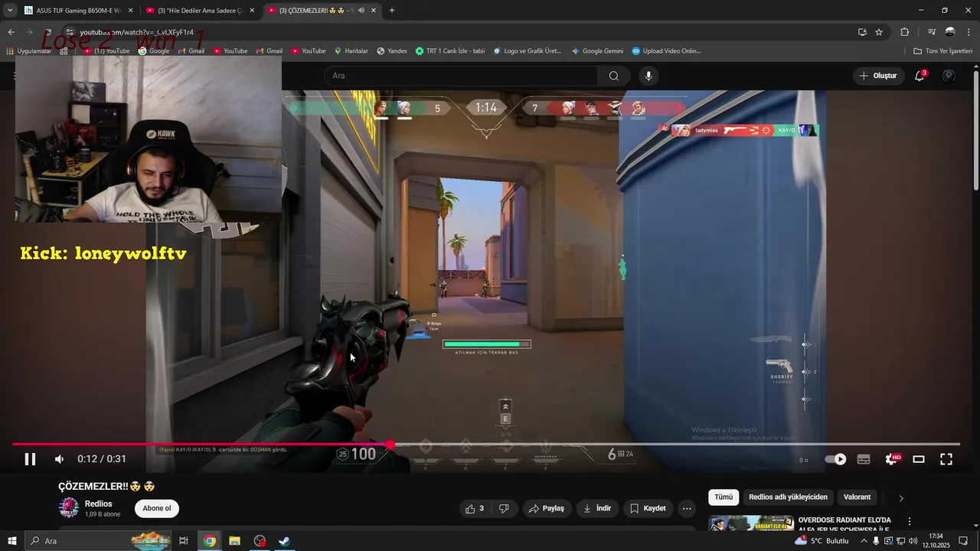Screen dimensions: 980x551
Task: Open the browser extensions puzzle icon
Action: [x=904, y=32]
